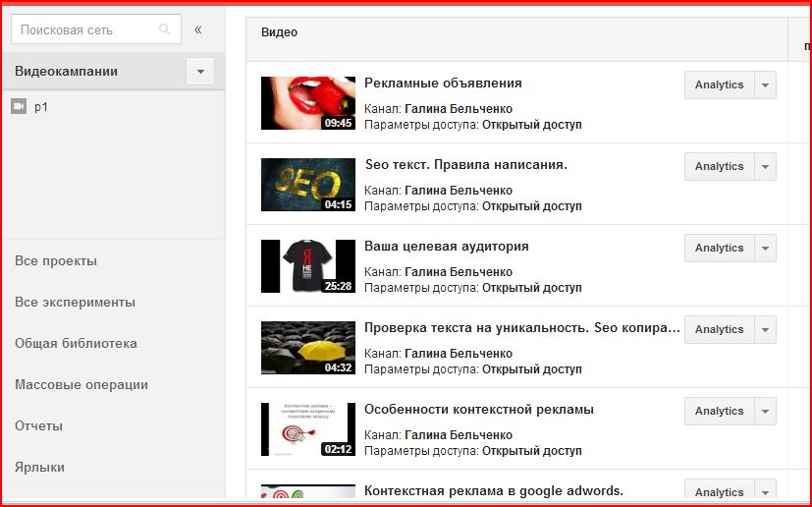Click channel Галина Бельченко under Seo текст
Image resolution: width=812 pixels, height=507 pixels.
pyautogui.click(x=459, y=191)
